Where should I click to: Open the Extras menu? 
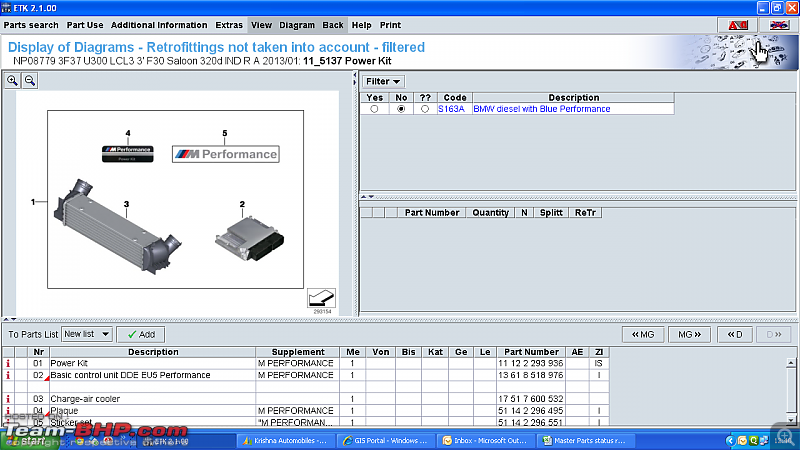[x=229, y=25]
